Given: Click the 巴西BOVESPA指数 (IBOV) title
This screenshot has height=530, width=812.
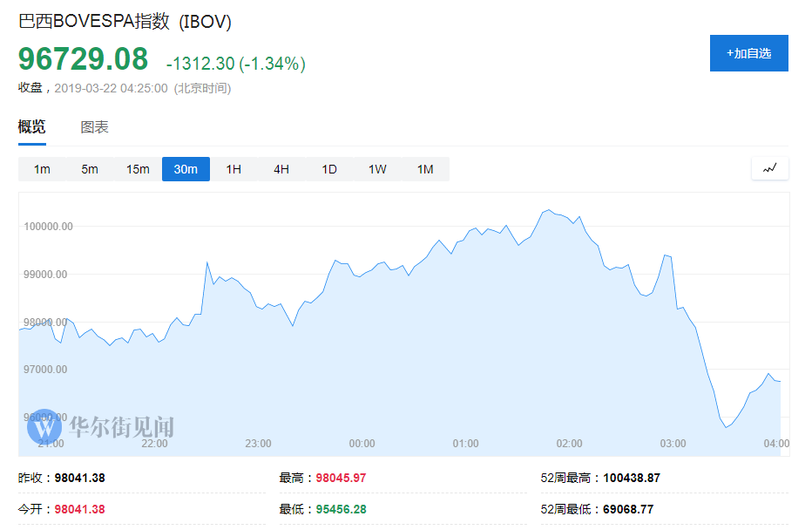Looking at the screenshot, I should pos(125,21).
